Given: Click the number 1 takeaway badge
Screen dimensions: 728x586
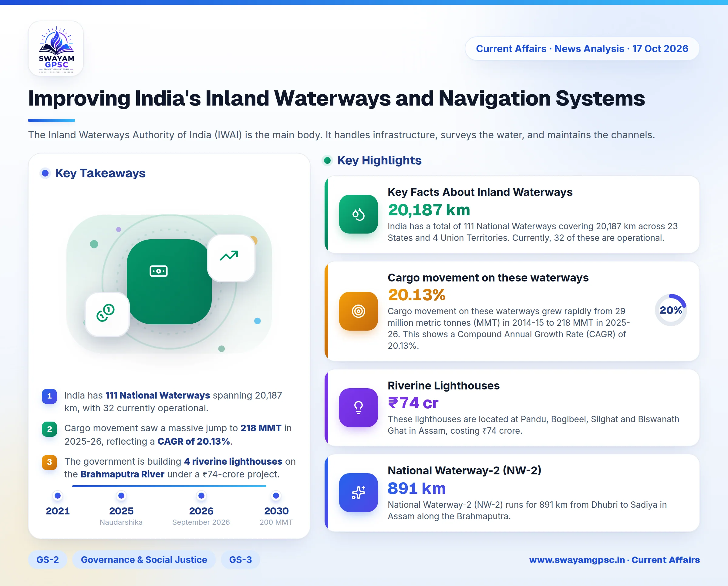Looking at the screenshot, I should tap(50, 396).
